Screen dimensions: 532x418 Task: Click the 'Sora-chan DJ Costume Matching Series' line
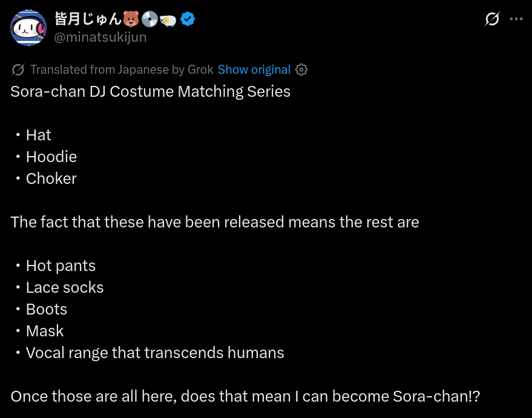[x=150, y=91]
